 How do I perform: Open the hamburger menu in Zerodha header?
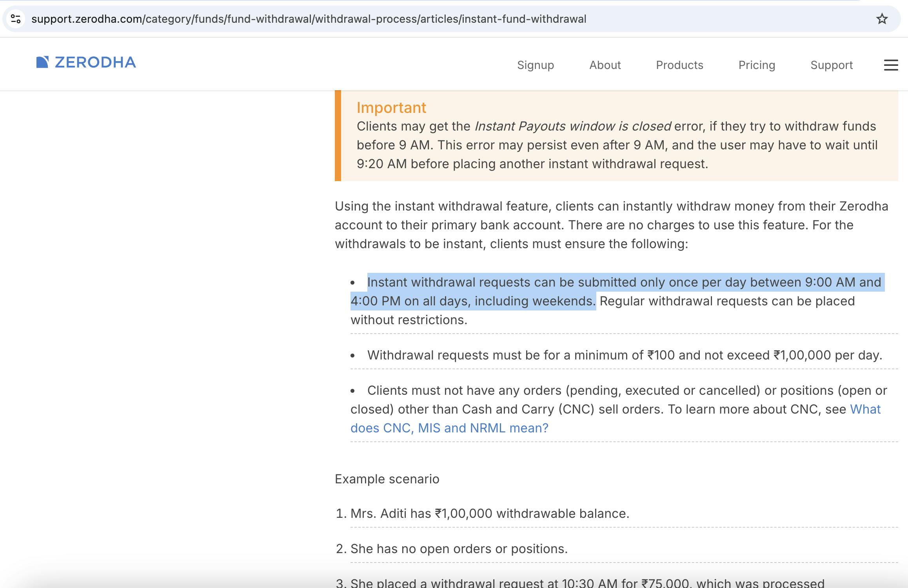[x=891, y=65]
